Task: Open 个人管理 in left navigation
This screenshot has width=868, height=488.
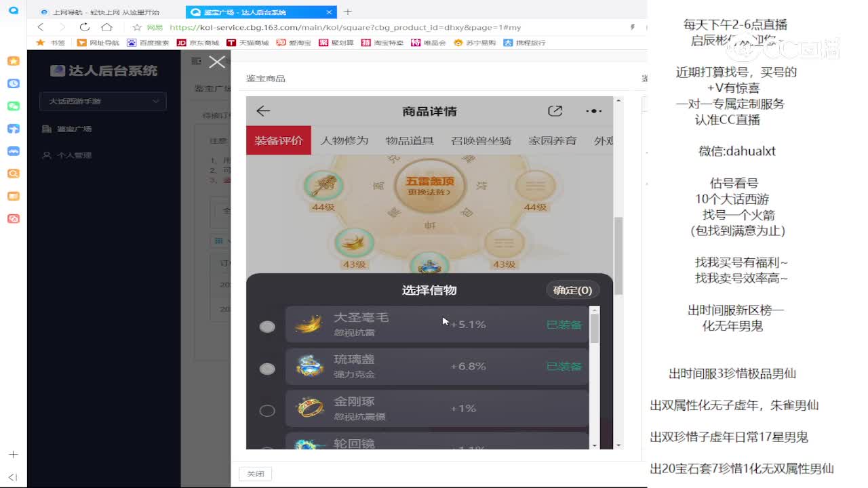Action: tap(66, 155)
